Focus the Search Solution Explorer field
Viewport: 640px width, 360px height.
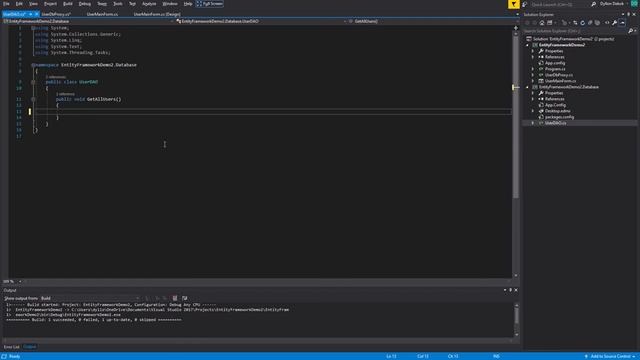(575, 31)
